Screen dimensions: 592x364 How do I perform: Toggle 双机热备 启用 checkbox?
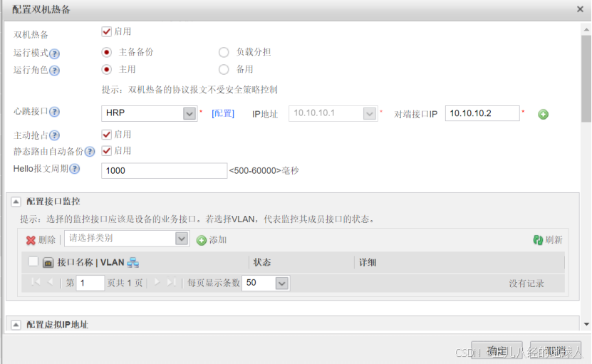[x=106, y=31]
